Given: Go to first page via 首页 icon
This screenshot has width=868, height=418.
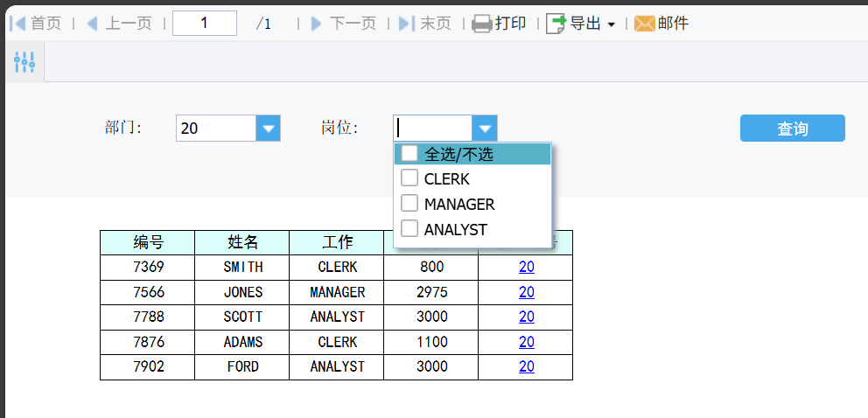Looking at the screenshot, I should 17,24.
